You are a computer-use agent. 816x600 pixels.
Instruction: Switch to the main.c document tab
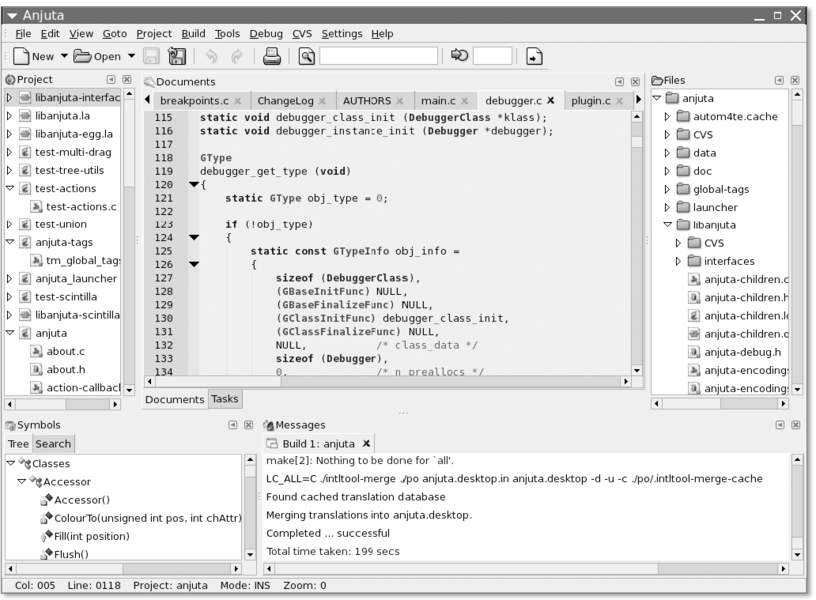(x=438, y=101)
